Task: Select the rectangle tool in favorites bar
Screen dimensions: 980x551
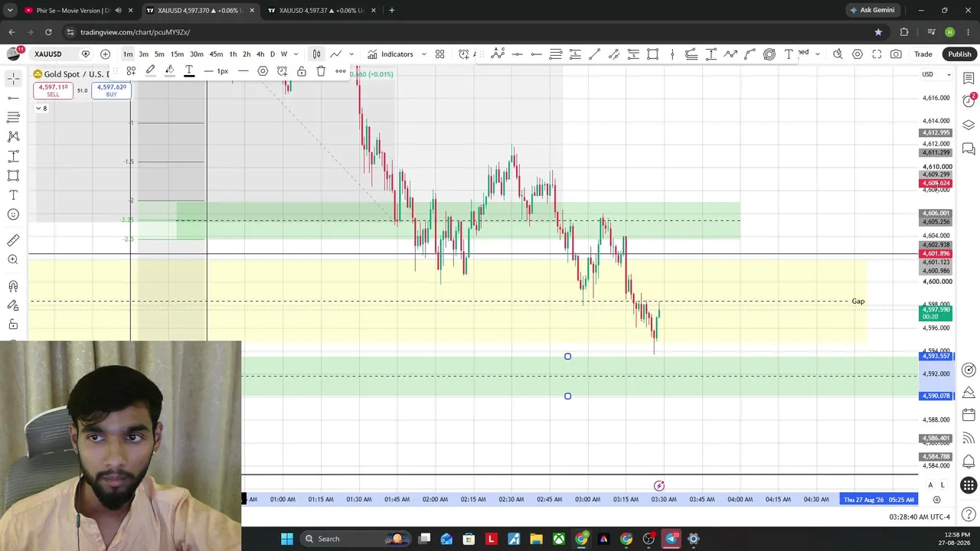Action: tap(652, 54)
